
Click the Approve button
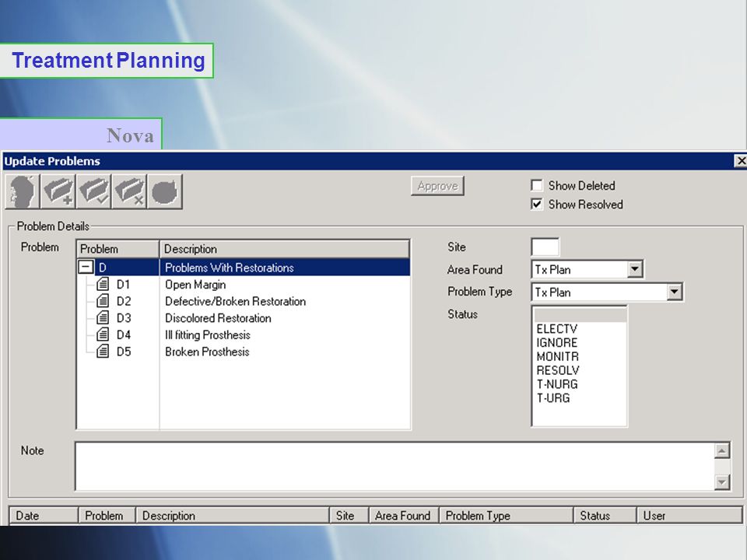pos(437,186)
